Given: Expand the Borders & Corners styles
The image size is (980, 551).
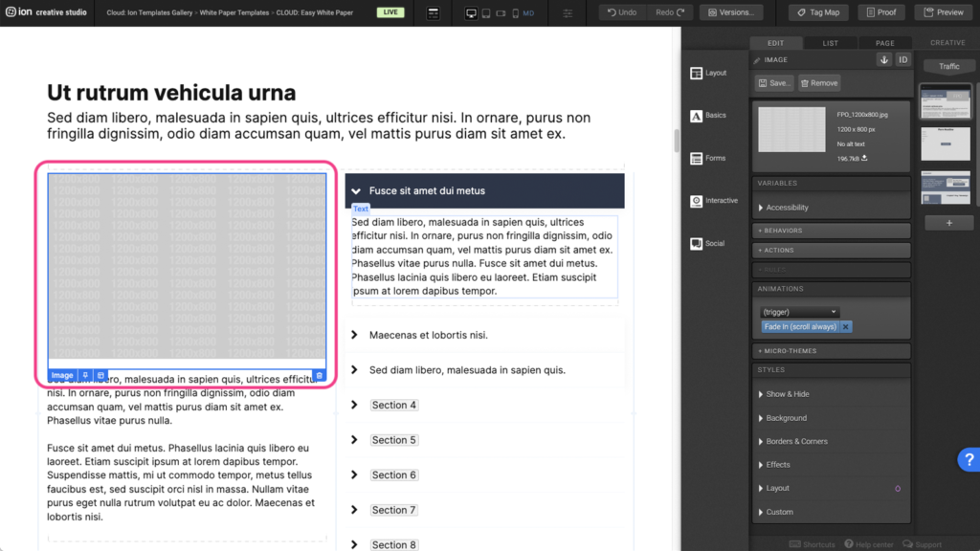Looking at the screenshot, I should point(796,441).
